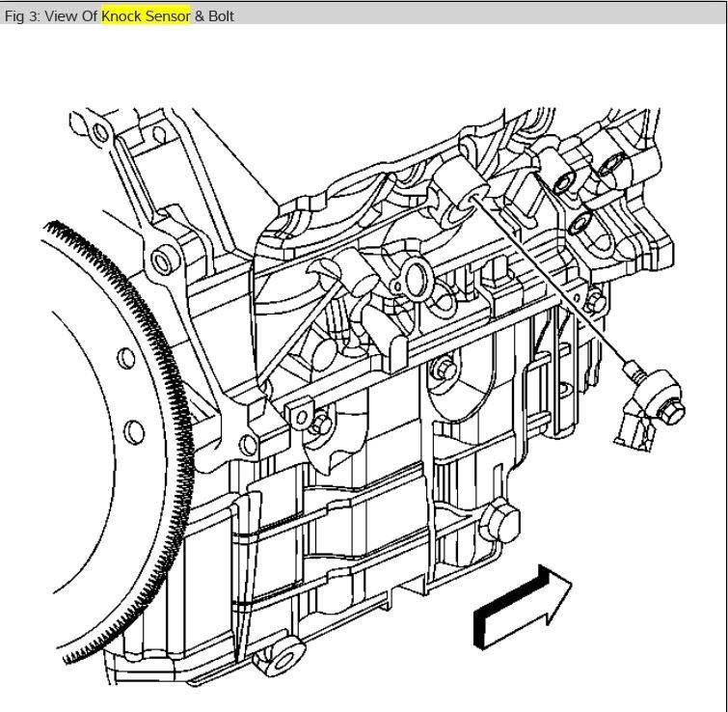Image resolution: width=728 pixels, height=712 pixels.
Task: Click the upper bolt hole on flywheel
Action: (126, 359)
